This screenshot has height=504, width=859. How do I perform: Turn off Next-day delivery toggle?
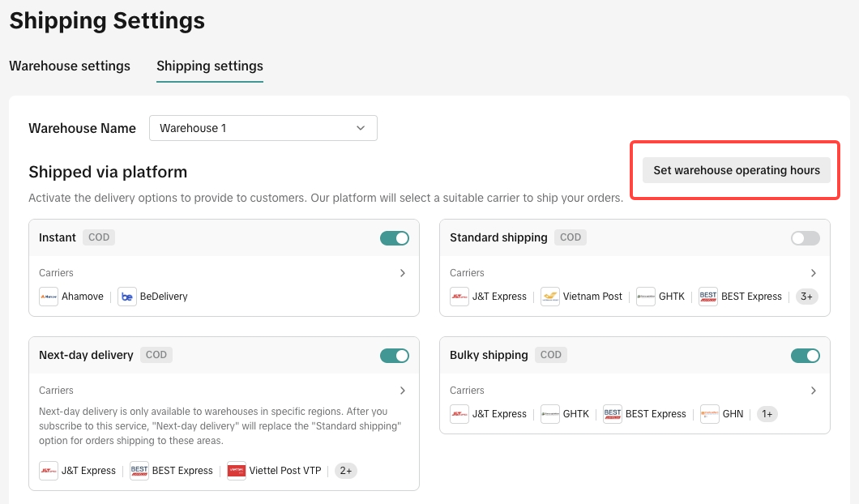coord(395,356)
